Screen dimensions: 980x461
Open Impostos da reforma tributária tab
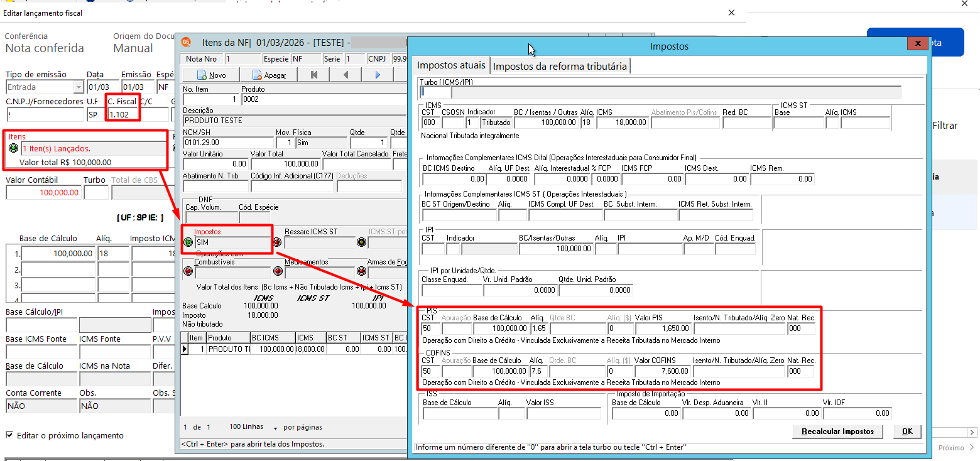tap(560, 65)
